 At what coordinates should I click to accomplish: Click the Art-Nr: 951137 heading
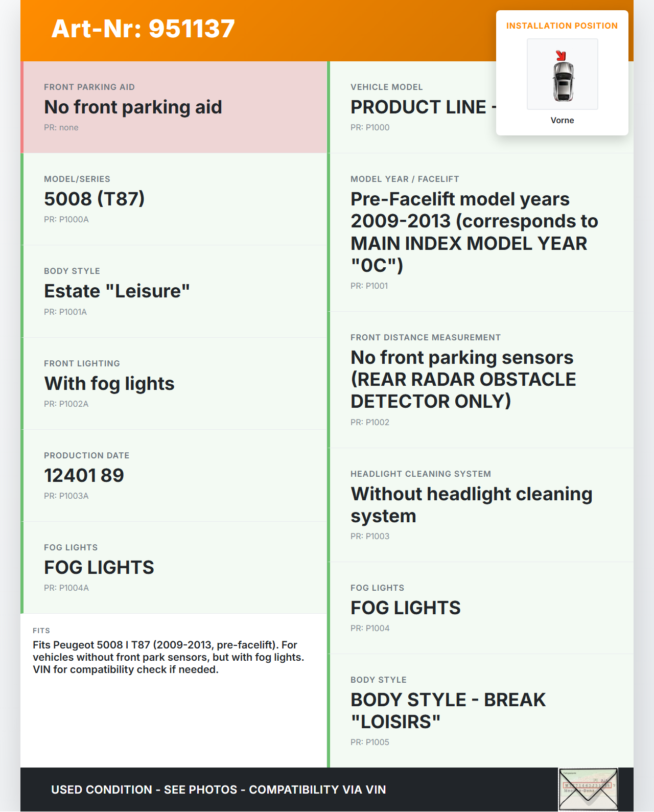tap(143, 29)
